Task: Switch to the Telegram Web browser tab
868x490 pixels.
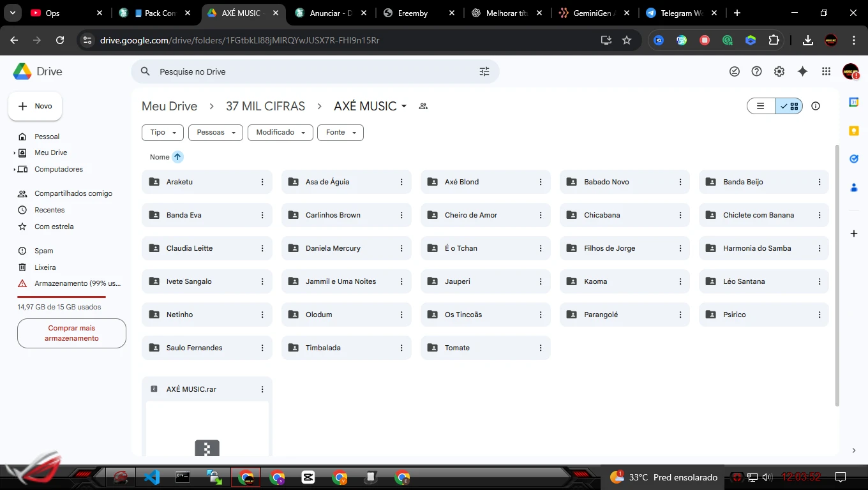Action: point(680,13)
